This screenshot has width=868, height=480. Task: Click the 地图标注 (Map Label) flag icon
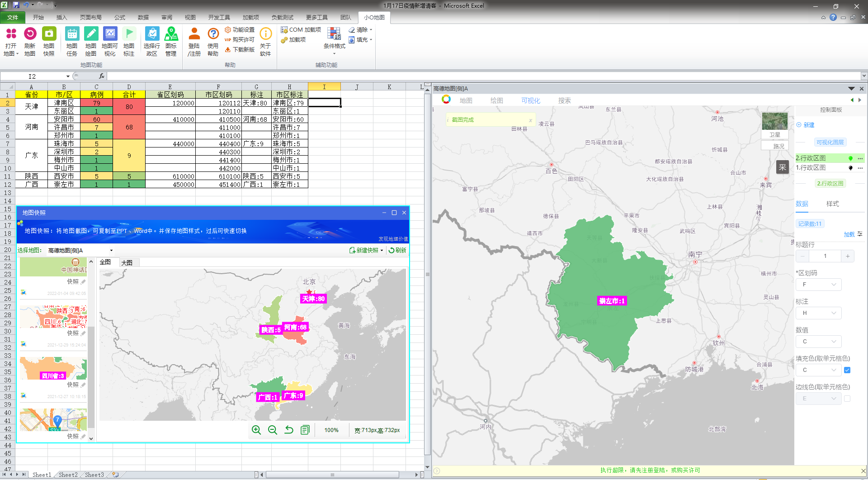(x=129, y=33)
